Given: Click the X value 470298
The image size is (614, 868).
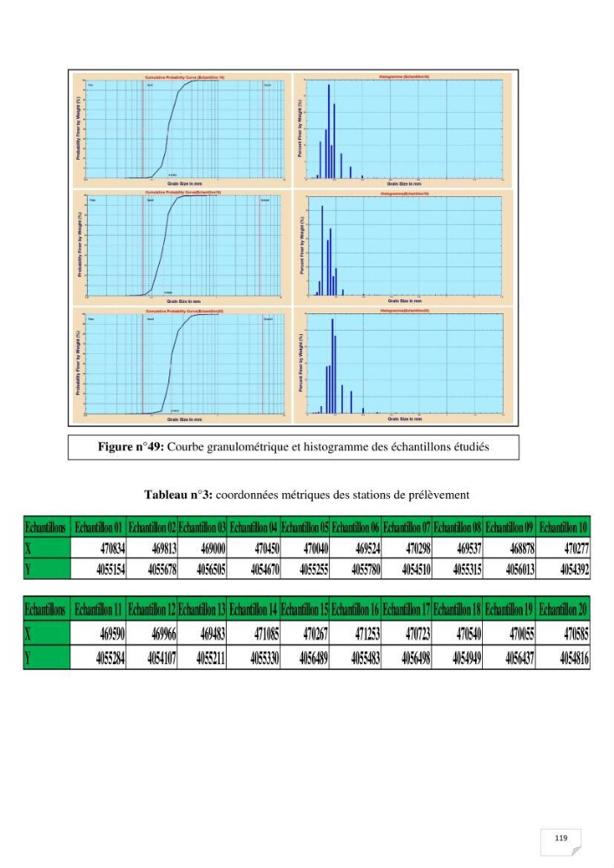Looking at the screenshot, I should click(x=418, y=549).
